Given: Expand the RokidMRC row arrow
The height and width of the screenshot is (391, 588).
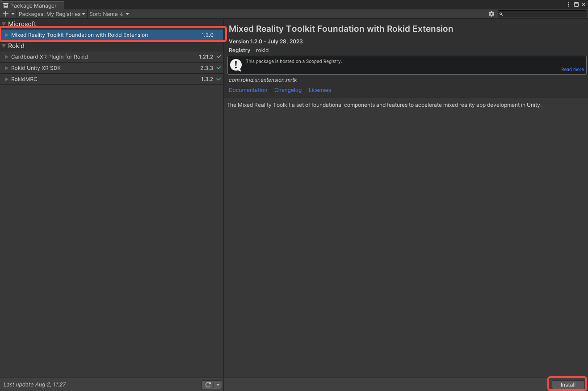Looking at the screenshot, I should pyautogui.click(x=7, y=79).
